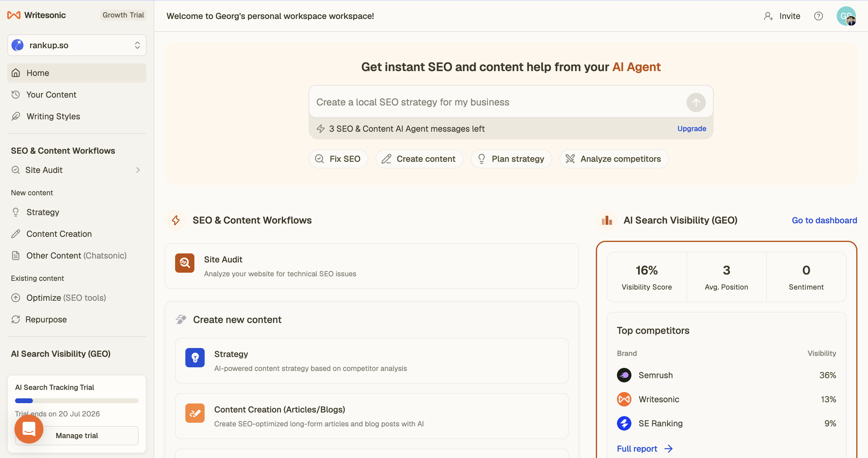Open Repurpose in sidebar
Viewport: 868px width, 458px height.
click(x=77, y=319)
